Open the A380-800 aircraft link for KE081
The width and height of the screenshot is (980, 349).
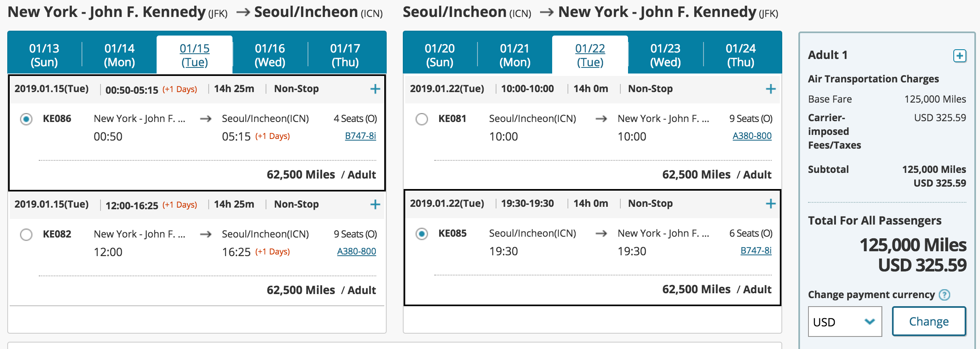[x=752, y=136]
